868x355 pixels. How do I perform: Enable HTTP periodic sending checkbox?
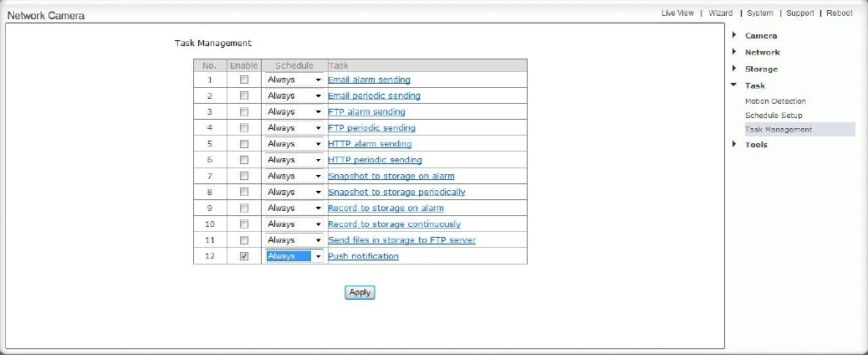point(244,160)
